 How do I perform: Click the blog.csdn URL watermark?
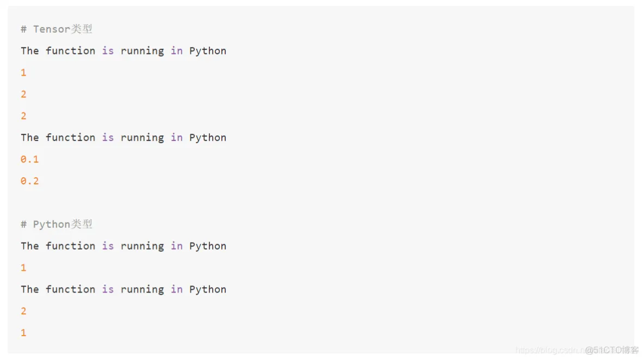[x=550, y=350]
